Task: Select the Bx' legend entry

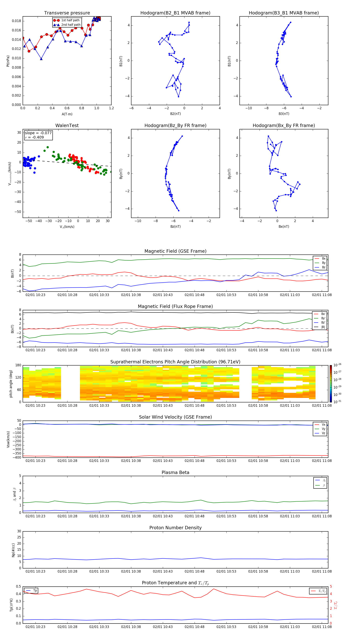Action: [320, 314]
